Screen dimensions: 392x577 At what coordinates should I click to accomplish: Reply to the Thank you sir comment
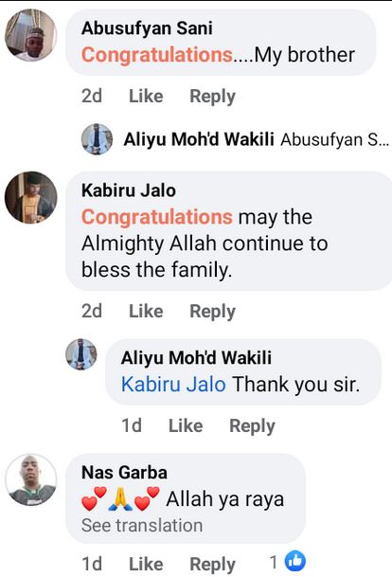pyautogui.click(x=252, y=425)
